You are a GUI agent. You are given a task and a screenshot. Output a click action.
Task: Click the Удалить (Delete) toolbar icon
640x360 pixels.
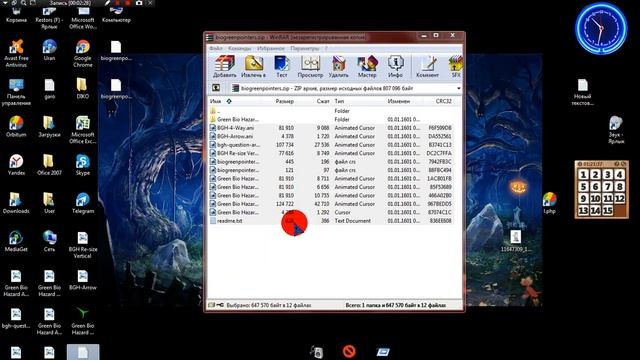338,67
